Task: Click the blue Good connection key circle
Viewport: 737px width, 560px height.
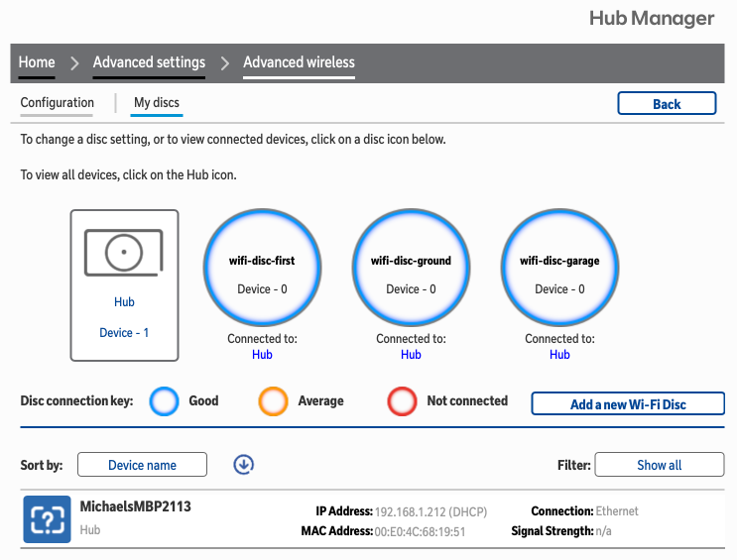Action: coord(165,401)
